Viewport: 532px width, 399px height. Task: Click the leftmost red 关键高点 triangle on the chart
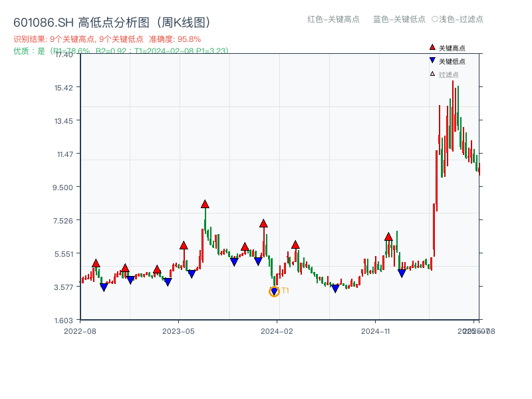point(96,263)
